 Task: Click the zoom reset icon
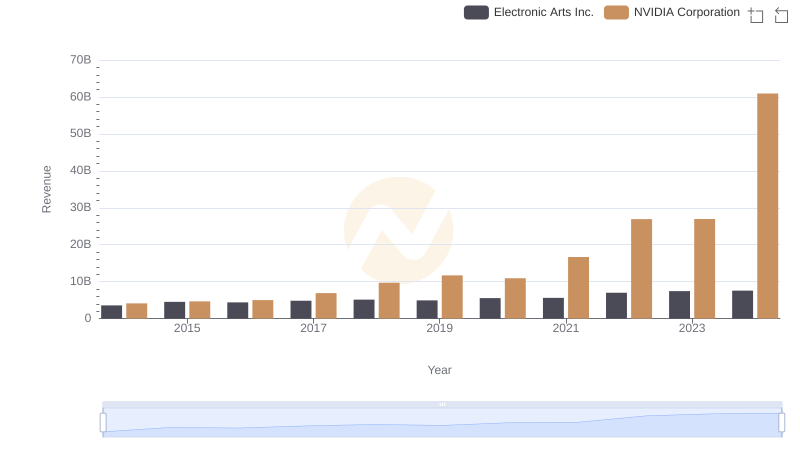tap(781, 15)
